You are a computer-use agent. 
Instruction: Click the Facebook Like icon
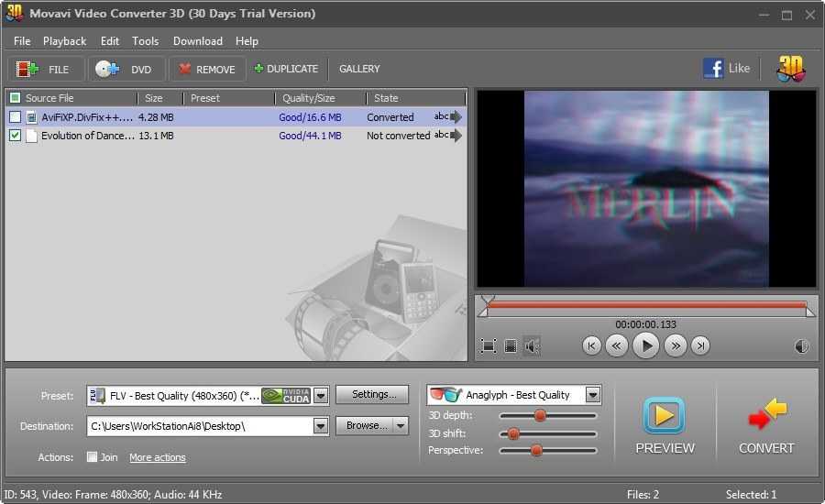click(713, 69)
